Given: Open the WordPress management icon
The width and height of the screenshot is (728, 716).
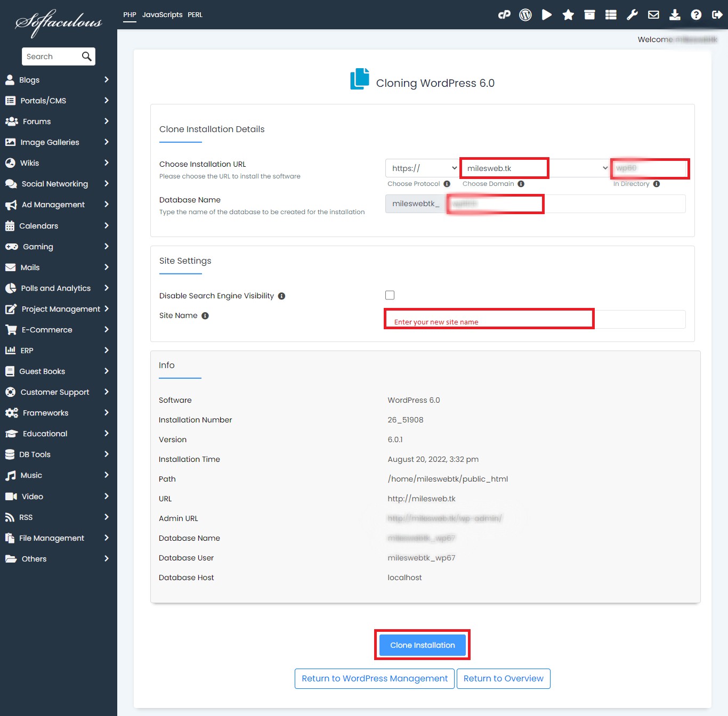Looking at the screenshot, I should coord(525,15).
